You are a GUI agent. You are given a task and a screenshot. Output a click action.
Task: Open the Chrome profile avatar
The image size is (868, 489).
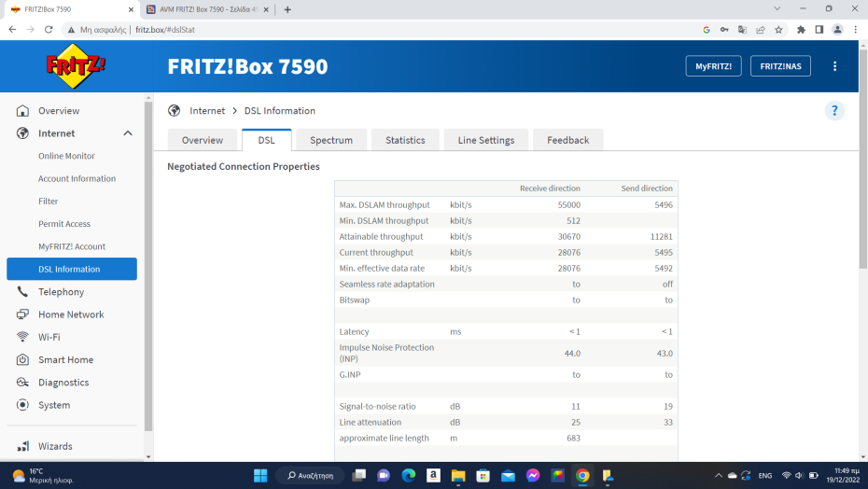click(x=837, y=30)
